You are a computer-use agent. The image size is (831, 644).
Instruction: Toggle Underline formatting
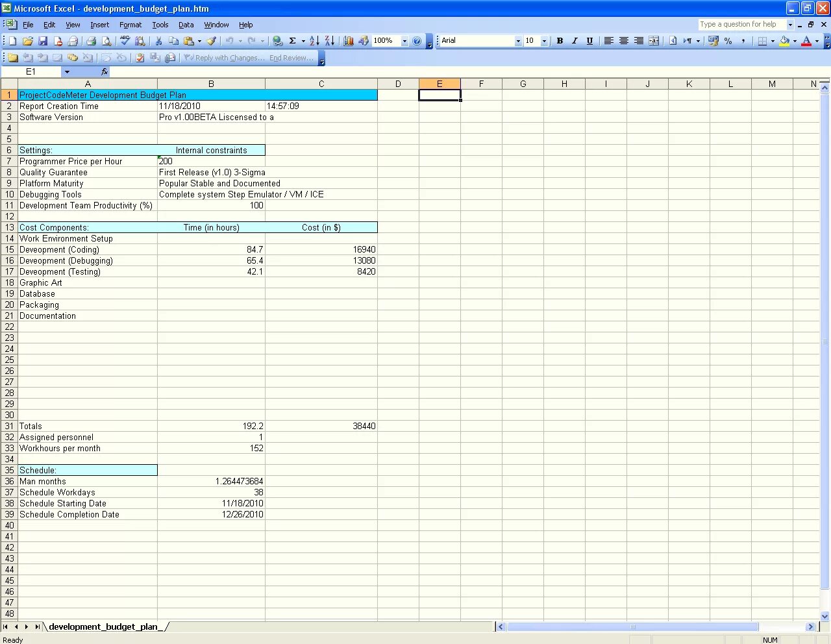click(x=589, y=41)
